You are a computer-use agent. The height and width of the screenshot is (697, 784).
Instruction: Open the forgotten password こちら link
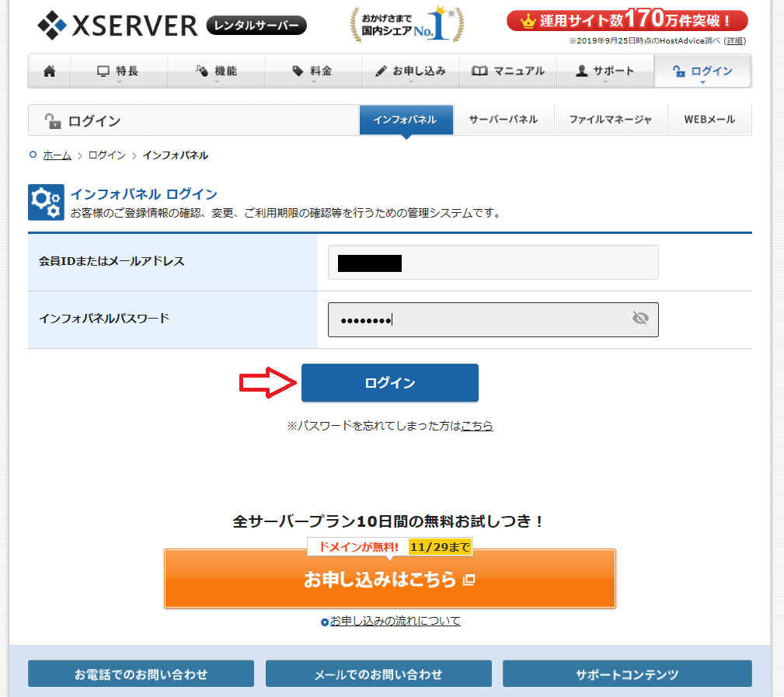coord(477,426)
